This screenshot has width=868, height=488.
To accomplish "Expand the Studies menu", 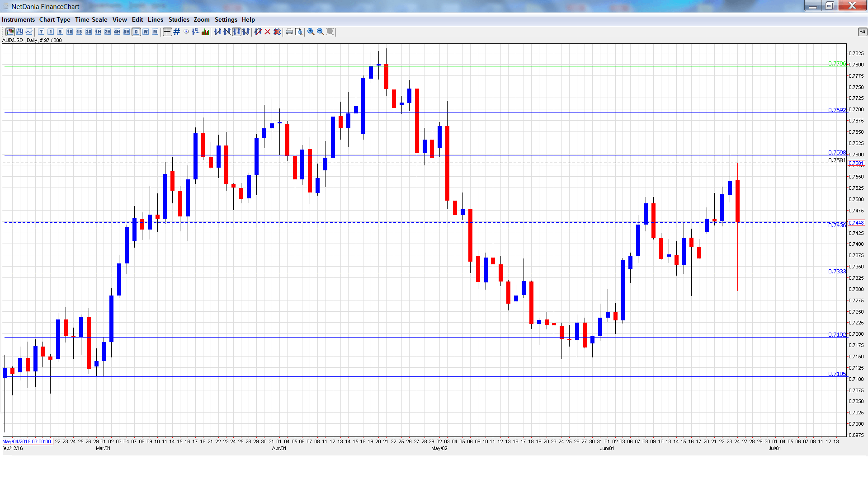I will (x=179, y=19).
